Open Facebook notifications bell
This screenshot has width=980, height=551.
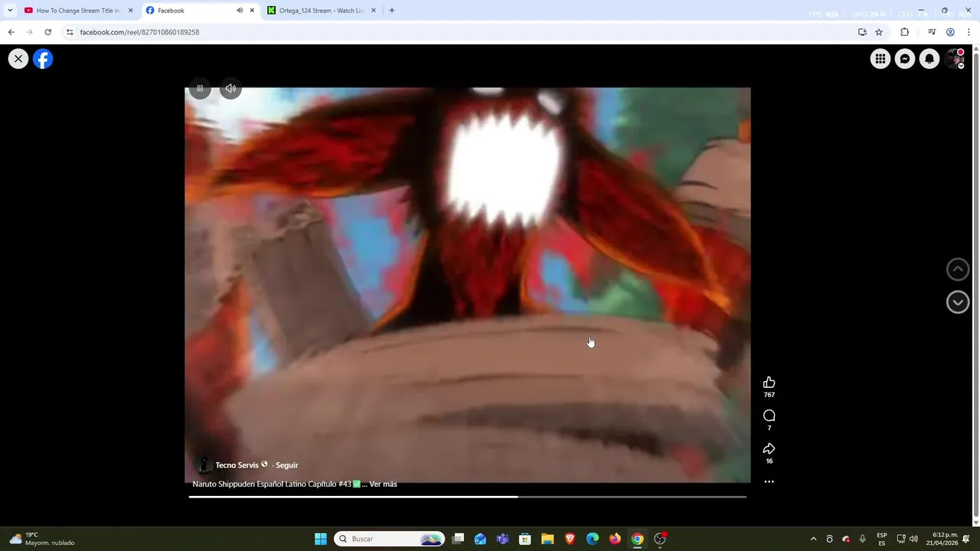click(x=929, y=59)
